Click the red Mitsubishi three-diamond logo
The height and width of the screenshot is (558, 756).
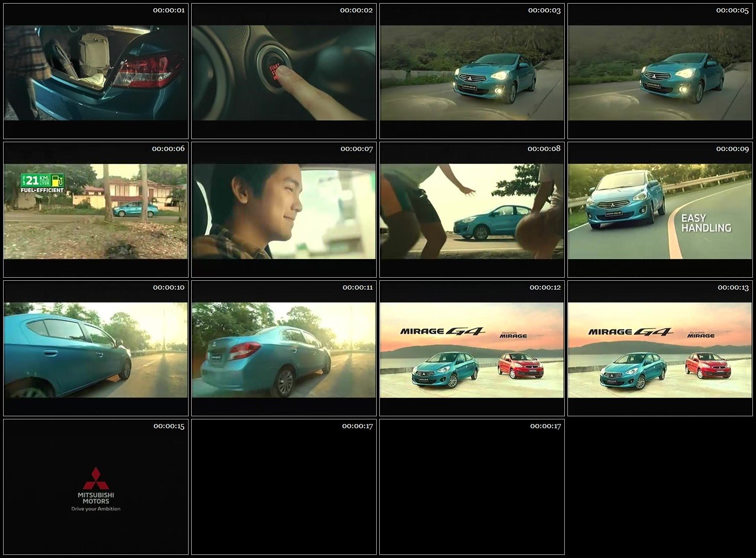(96, 478)
